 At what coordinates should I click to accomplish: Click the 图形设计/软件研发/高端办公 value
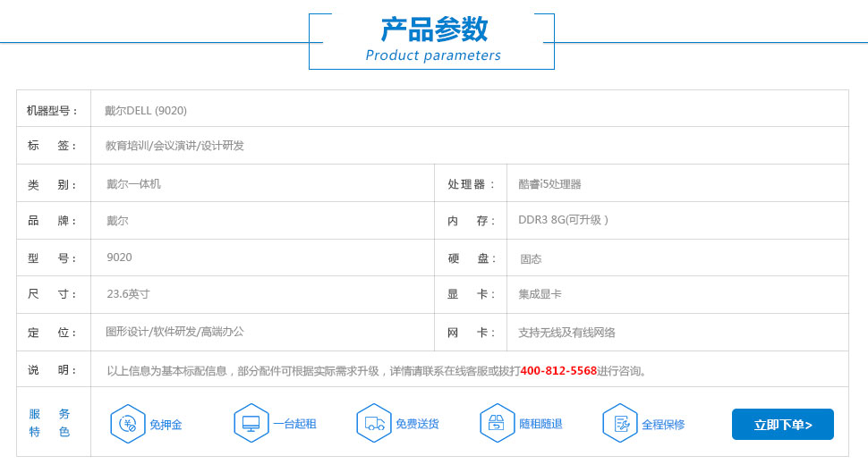tap(174, 332)
